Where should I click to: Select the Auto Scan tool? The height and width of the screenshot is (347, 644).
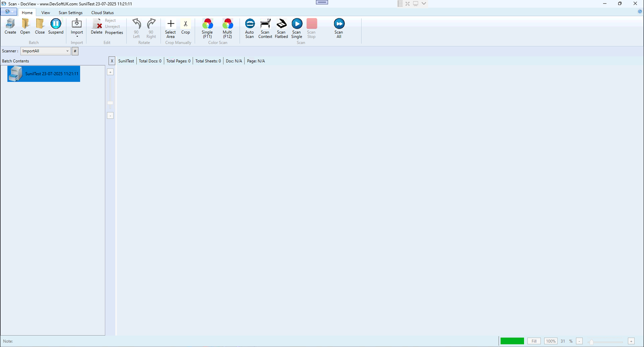coord(250,28)
